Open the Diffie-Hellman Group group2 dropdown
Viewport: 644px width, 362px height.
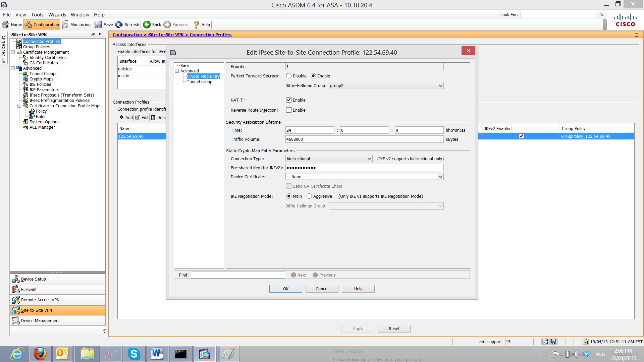[386, 85]
